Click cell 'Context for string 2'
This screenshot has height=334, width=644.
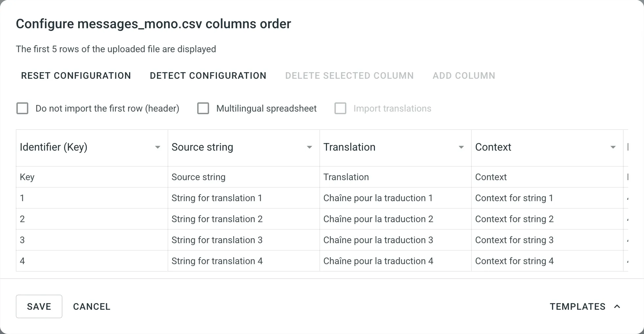pyautogui.click(x=547, y=219)
